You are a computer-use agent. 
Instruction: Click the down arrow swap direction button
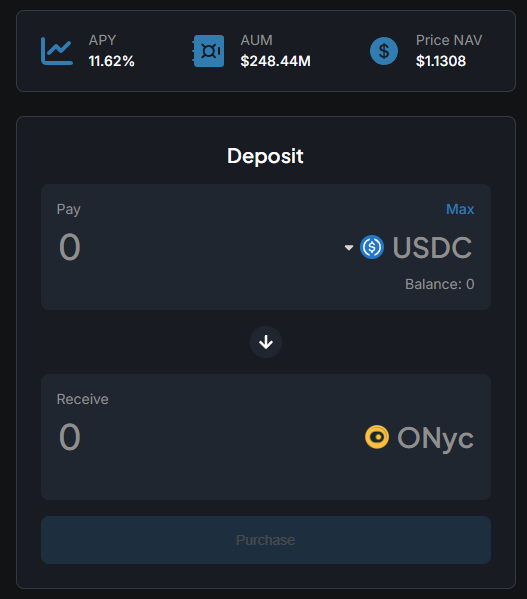(x=266, y=342)
